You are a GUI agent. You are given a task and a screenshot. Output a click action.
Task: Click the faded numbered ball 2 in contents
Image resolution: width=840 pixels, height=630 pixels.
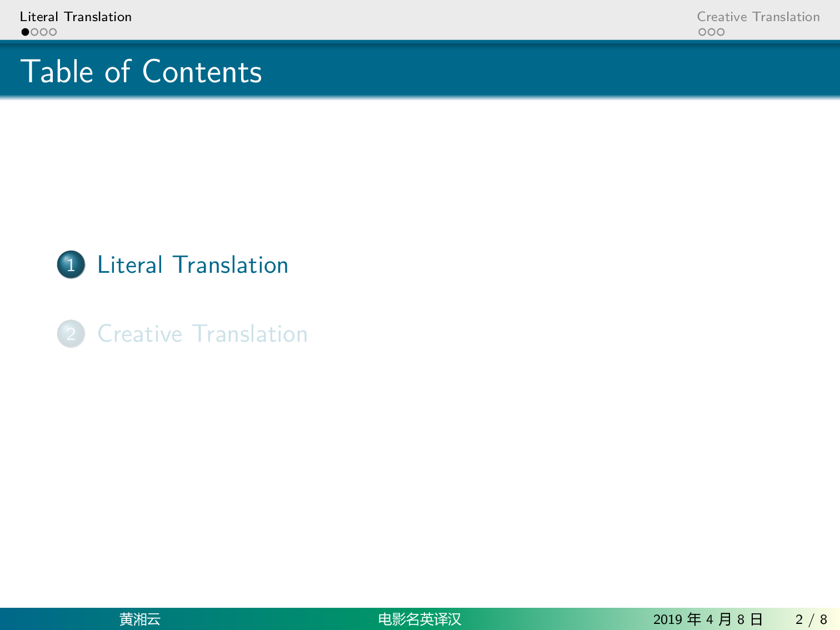point(71,334)
